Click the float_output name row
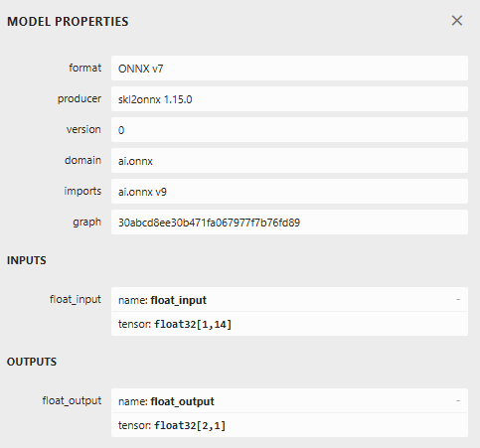Screen dimensions: 480x448 (289, 401)
